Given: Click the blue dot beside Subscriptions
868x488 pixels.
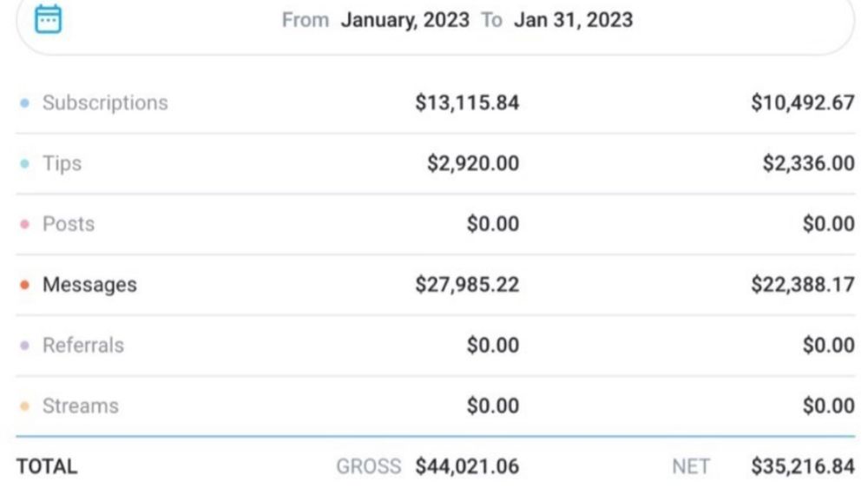Looking at the screenshot, I should 24,103.
